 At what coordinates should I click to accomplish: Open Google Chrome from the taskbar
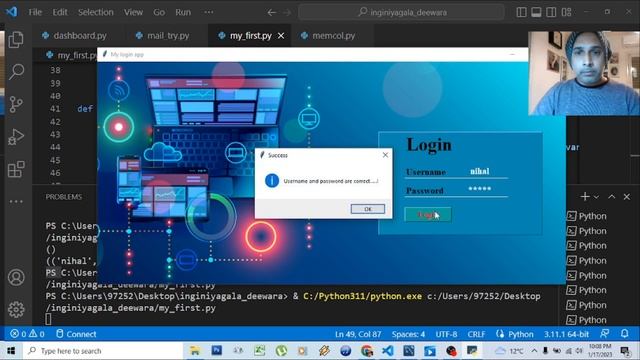point(367,351)
